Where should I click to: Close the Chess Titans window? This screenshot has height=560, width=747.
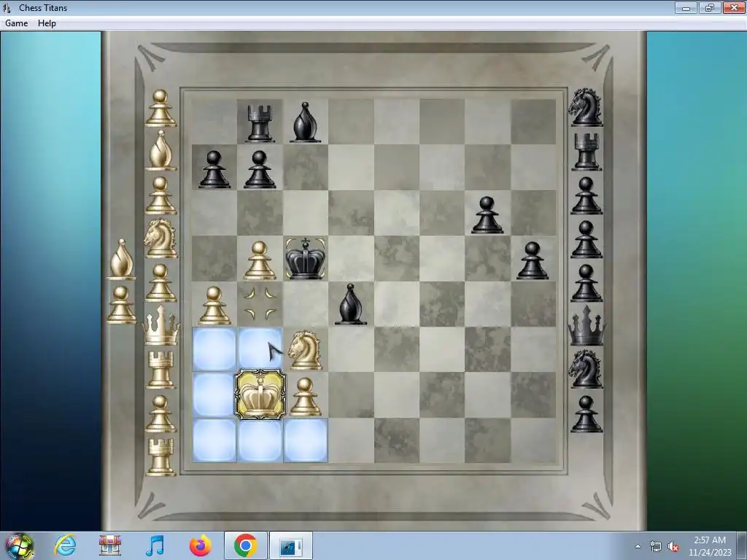pyautogui.click(x=734, y=7)
